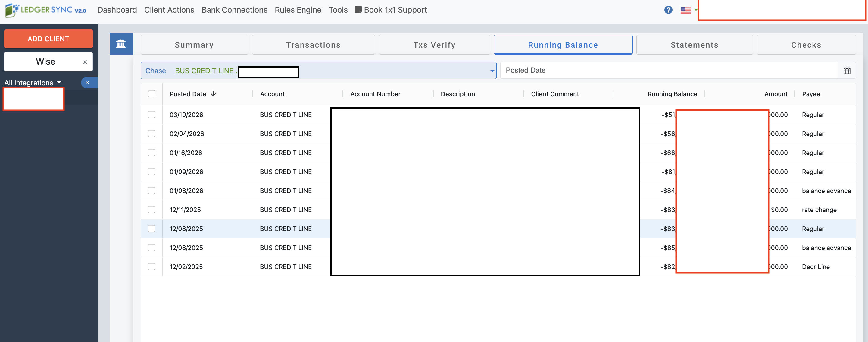Collapse sidebar with double chevron icon
This screenshot has height=342, width=868.
coord(88,83)
